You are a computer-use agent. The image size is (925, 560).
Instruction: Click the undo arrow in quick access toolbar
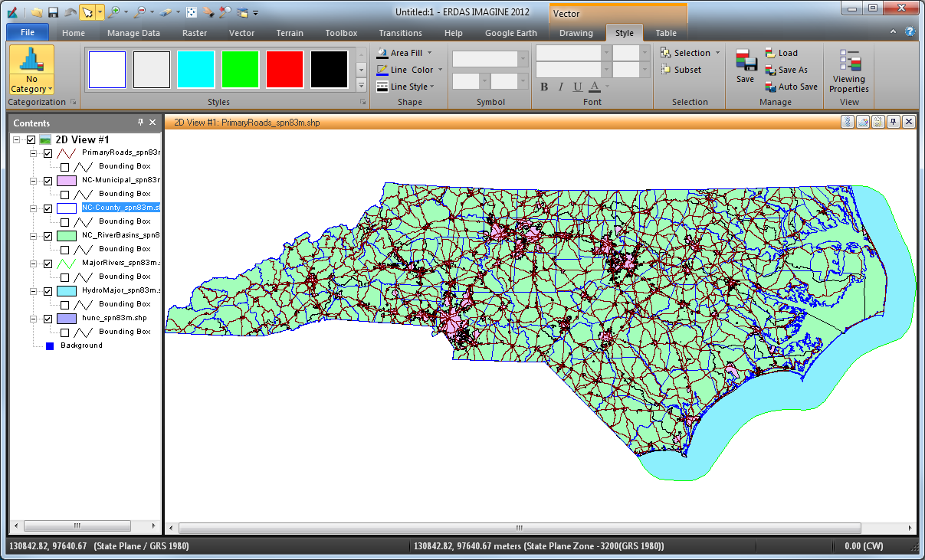(x=70, y=12)
